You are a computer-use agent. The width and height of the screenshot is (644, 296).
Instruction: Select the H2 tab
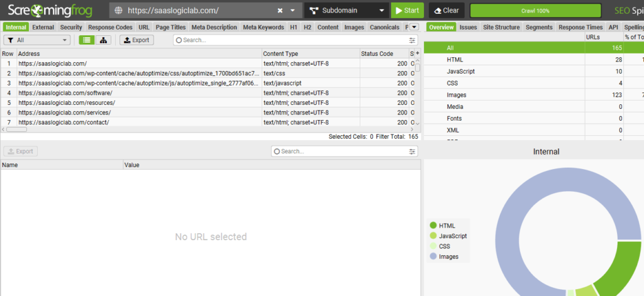[x=307, y=27]
